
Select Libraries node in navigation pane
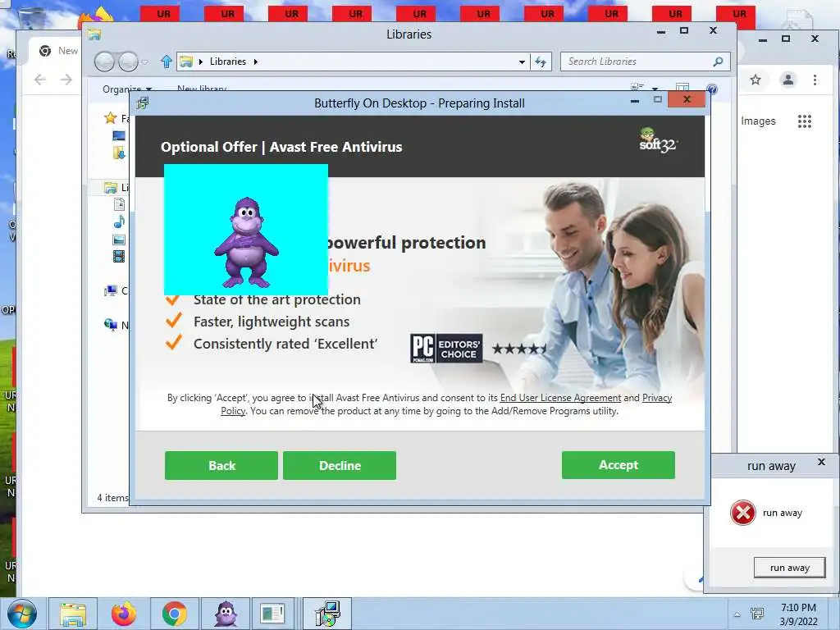[111, 188]
